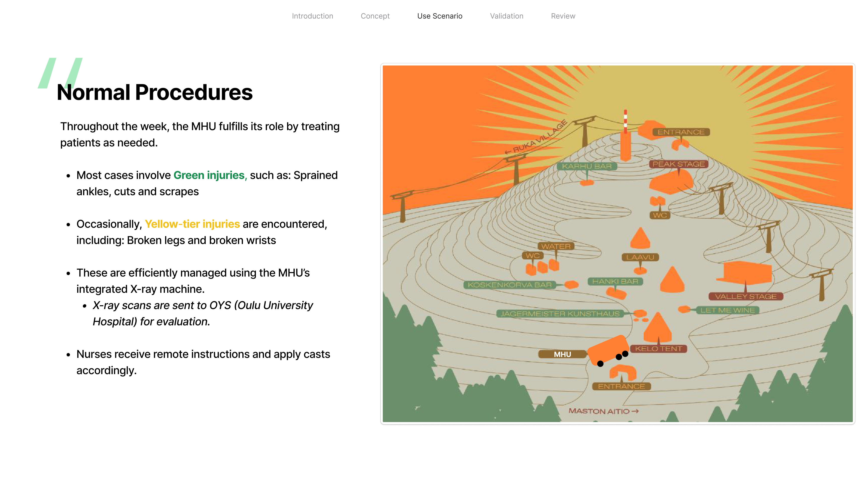Click the Laavu tent icon
The image size is (868, 488).
pyautogui.click(x=640, y=238)
